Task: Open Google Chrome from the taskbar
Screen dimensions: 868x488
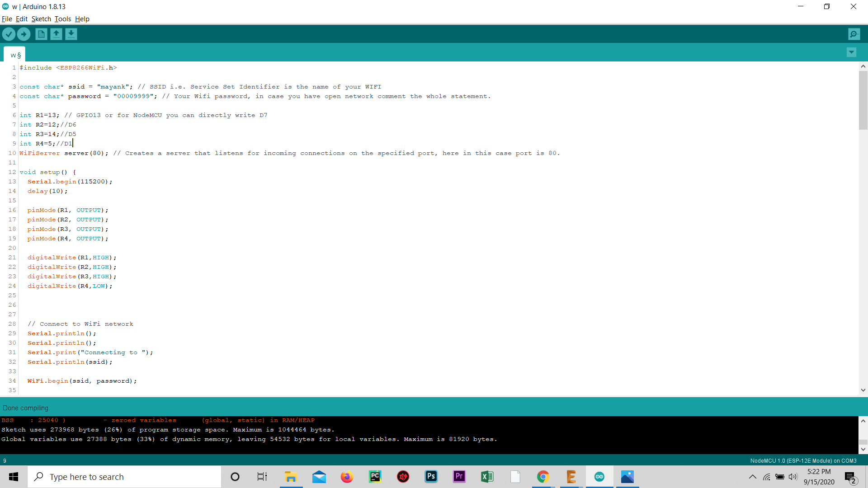Action: (x=543, y=477)
